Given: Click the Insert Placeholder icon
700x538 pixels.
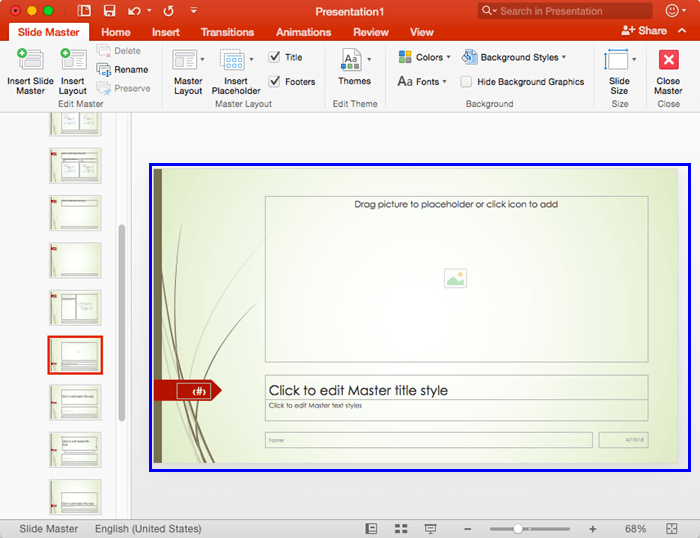Looking at the screenshot, I should click(232, 61).
